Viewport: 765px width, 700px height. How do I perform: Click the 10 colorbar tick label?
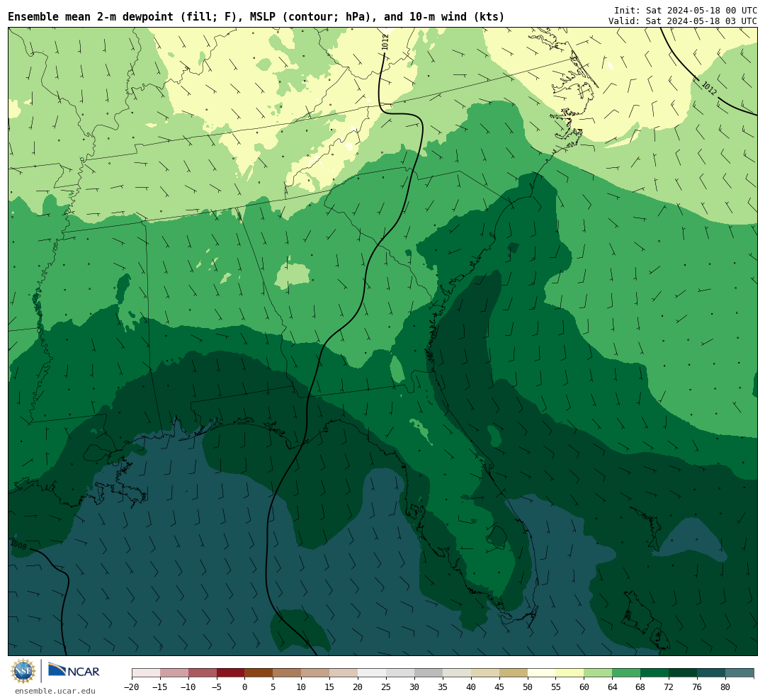[302, 687]
